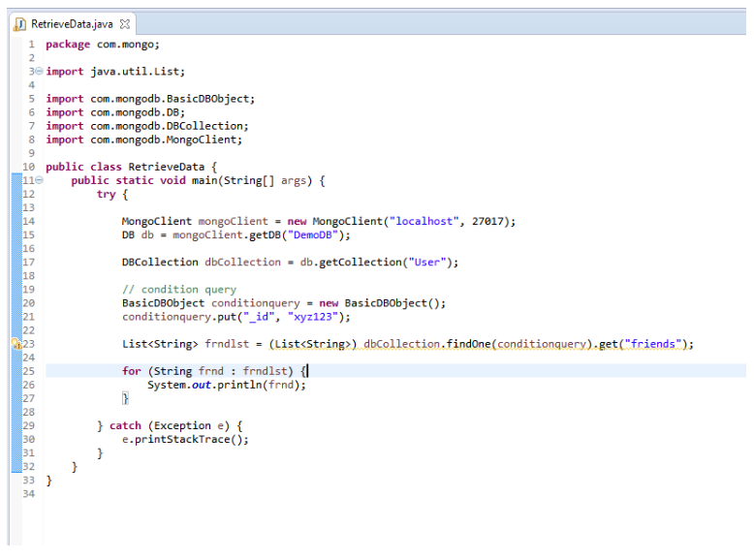Click the "localhost" string literal
Image resolution: width=754 pixels, height=560 pixels.
click(422, 221)
